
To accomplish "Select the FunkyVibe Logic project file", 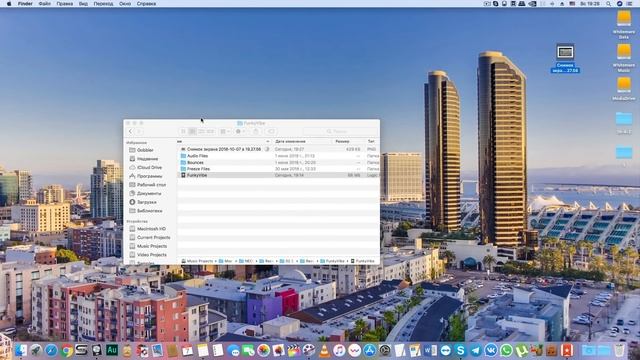I will click(278, 175).
